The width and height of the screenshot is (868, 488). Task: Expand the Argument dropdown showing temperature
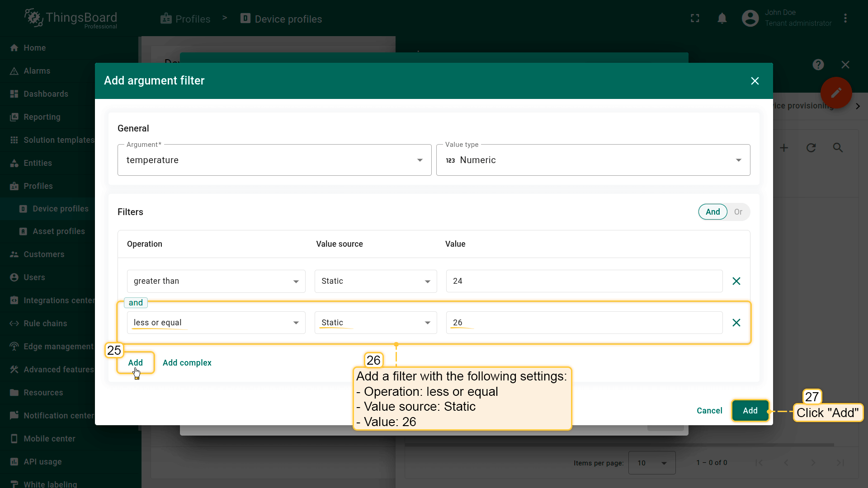tap(274, 160)
